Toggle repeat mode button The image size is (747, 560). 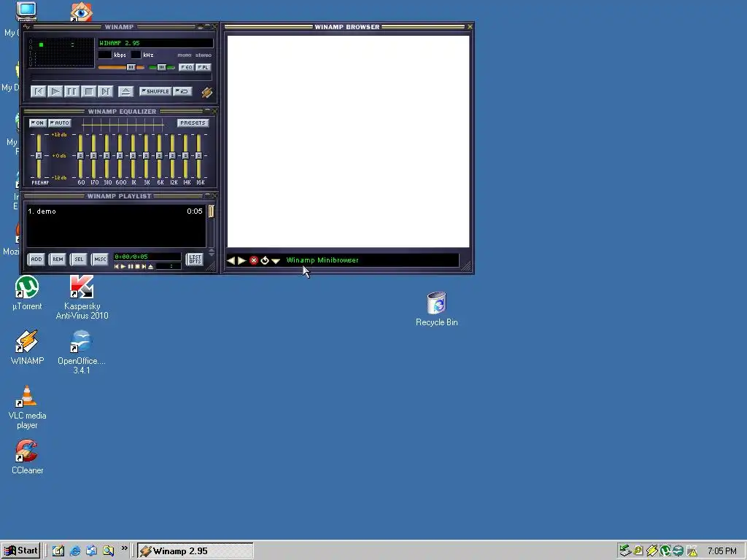click(182, 91)
